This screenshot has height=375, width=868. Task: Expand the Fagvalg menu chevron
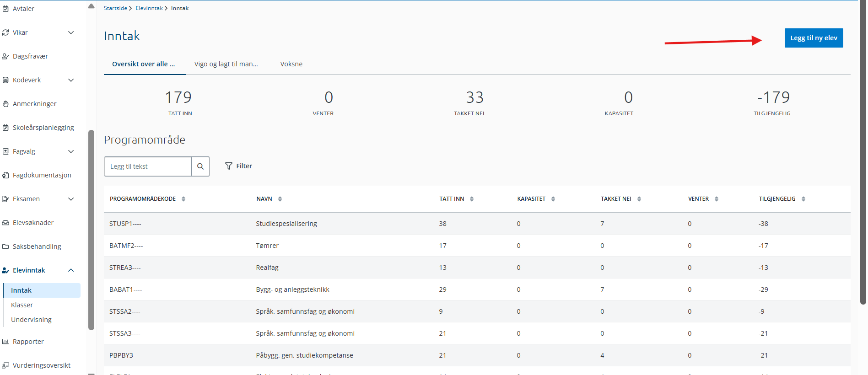71,151
